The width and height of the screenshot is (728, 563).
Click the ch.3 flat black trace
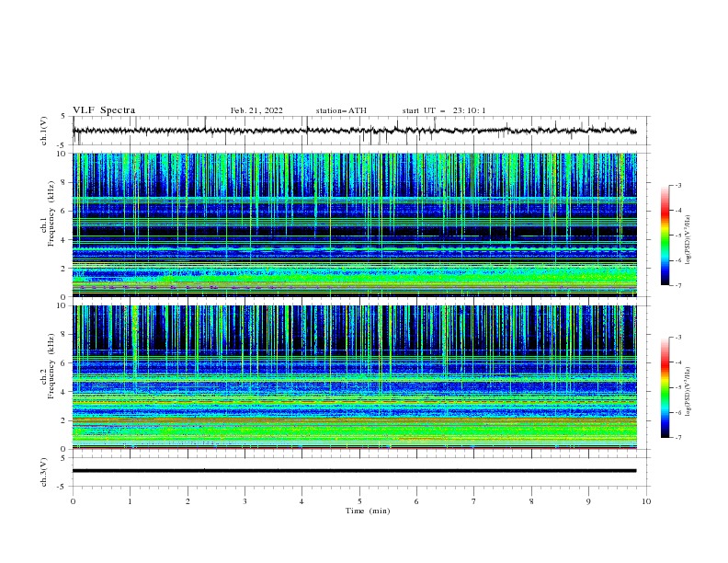354,471
